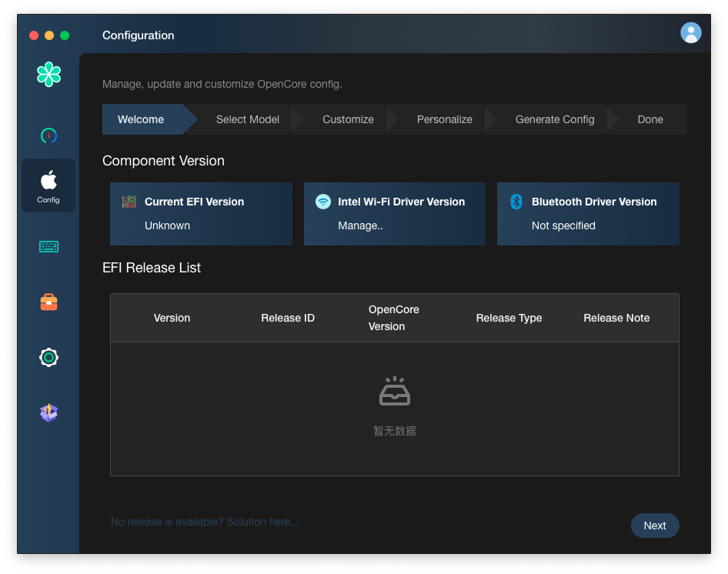
Task: Click the Release Note column header
Action: [616, 318]
